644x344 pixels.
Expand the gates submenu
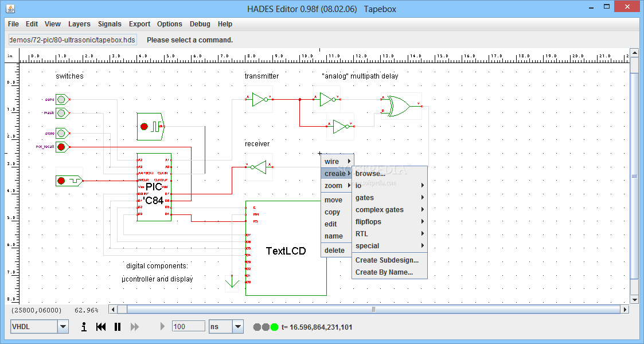coord(389,197)
